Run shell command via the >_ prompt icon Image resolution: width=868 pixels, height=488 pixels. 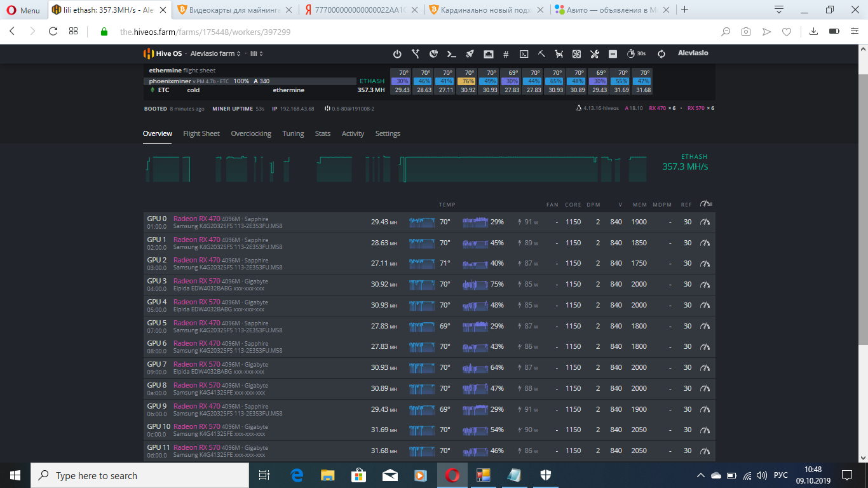click(452, 54)
